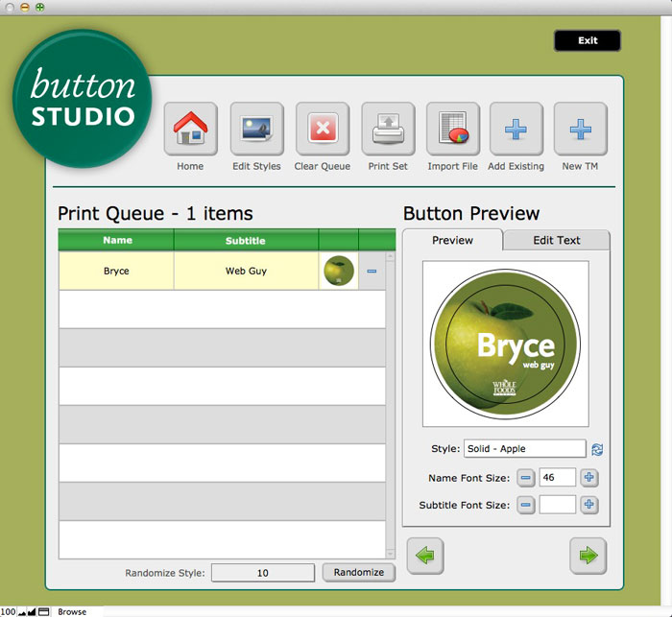Increase Subtitle Font Size with plus
672x617 pixels.
tap(588, 505)
